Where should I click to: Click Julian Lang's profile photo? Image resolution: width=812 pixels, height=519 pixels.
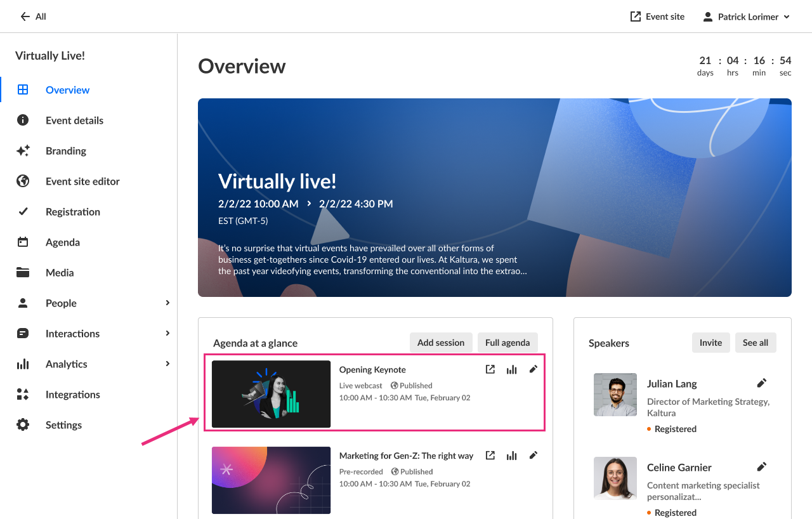click(x=615, y=395)
